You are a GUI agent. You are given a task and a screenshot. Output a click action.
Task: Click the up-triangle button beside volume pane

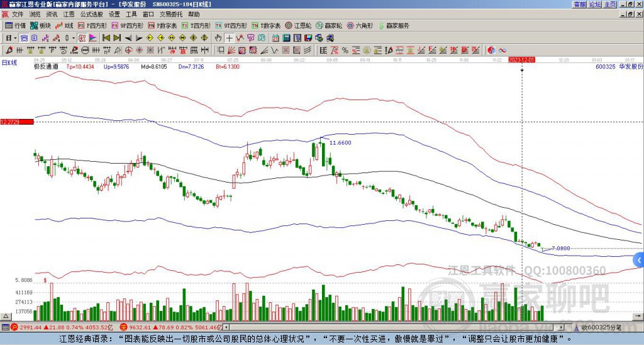[x=6, y=317]
